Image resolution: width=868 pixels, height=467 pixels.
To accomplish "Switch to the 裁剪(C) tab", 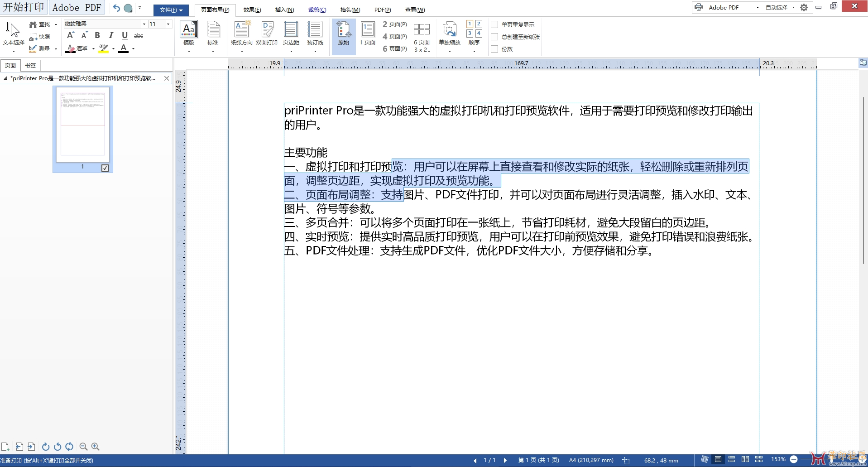I will coord(317,10).
